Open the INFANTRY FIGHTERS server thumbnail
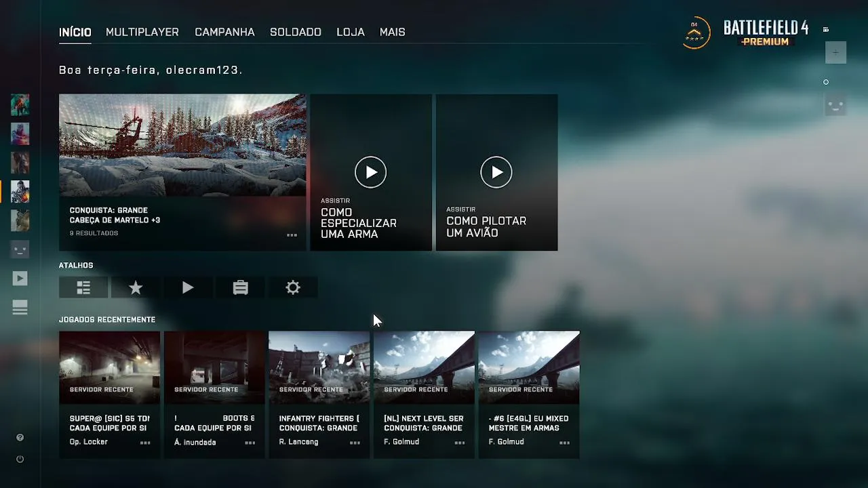 tap(319, 367)
